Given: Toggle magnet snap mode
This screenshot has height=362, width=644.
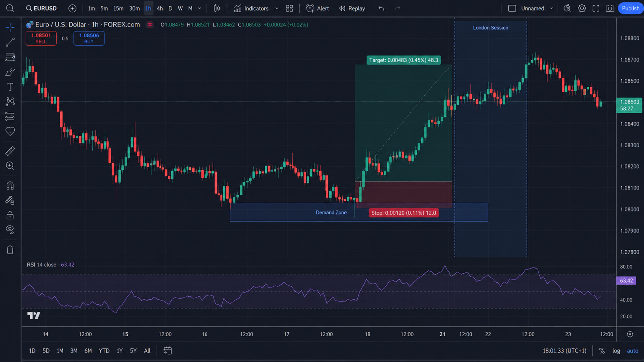Looking at the screenshot, I should 10,186.
